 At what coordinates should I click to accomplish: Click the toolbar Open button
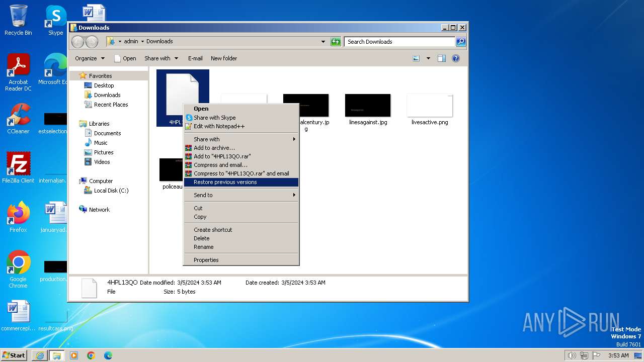point(125,58)
